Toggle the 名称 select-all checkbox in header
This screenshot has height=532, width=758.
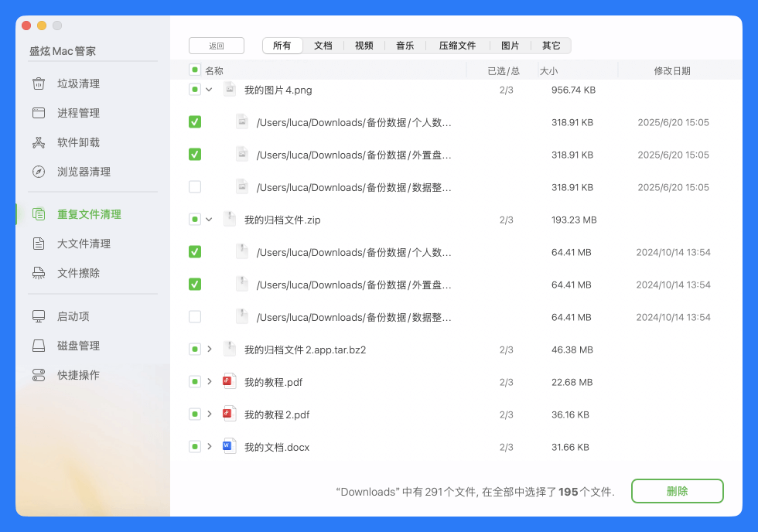click(195, 70)
